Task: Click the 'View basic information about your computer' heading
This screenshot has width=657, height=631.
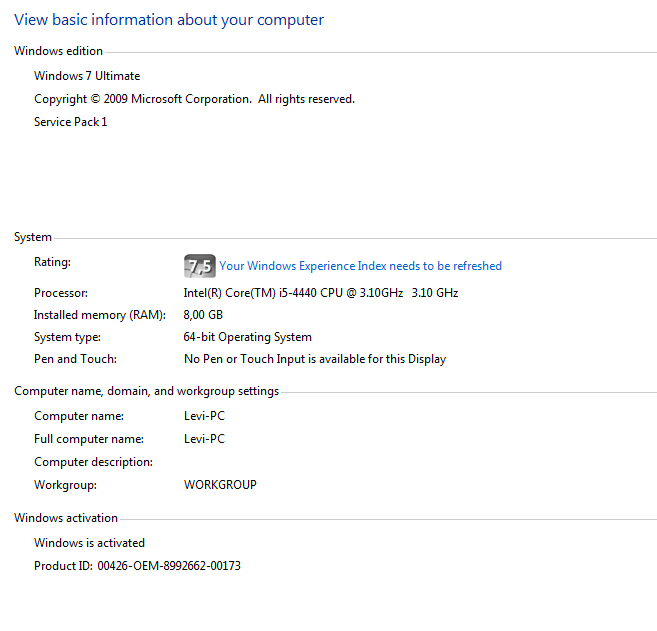Action: (169, 20)
